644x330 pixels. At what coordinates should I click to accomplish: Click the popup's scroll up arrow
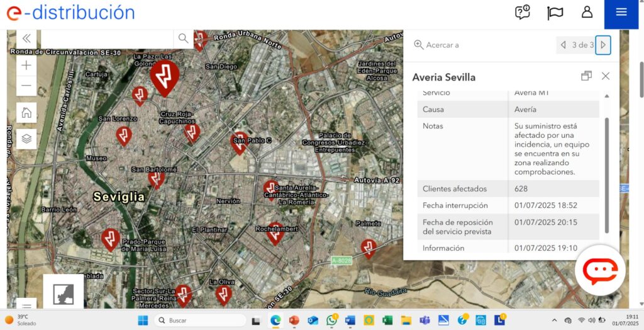(607, 96)
